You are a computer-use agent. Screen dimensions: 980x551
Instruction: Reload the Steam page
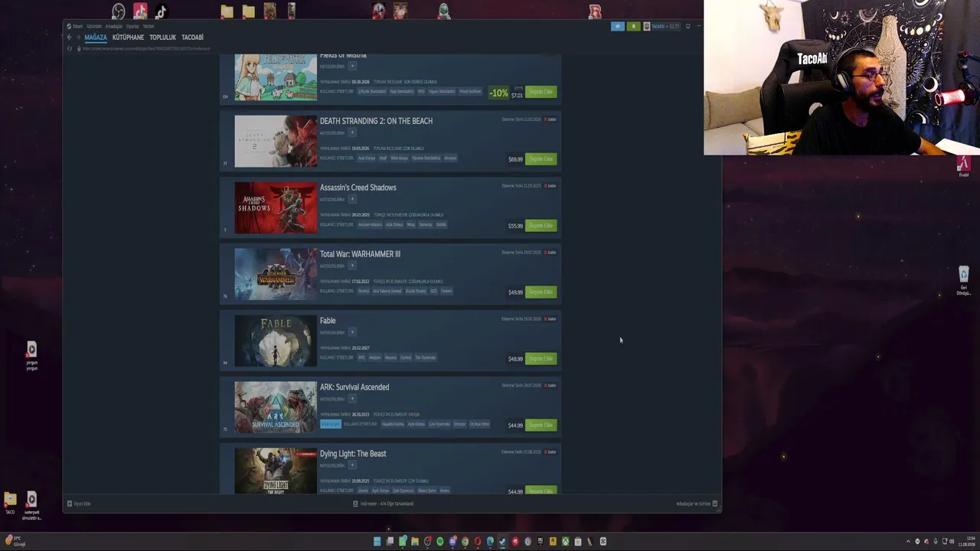(x=70, y=48)
